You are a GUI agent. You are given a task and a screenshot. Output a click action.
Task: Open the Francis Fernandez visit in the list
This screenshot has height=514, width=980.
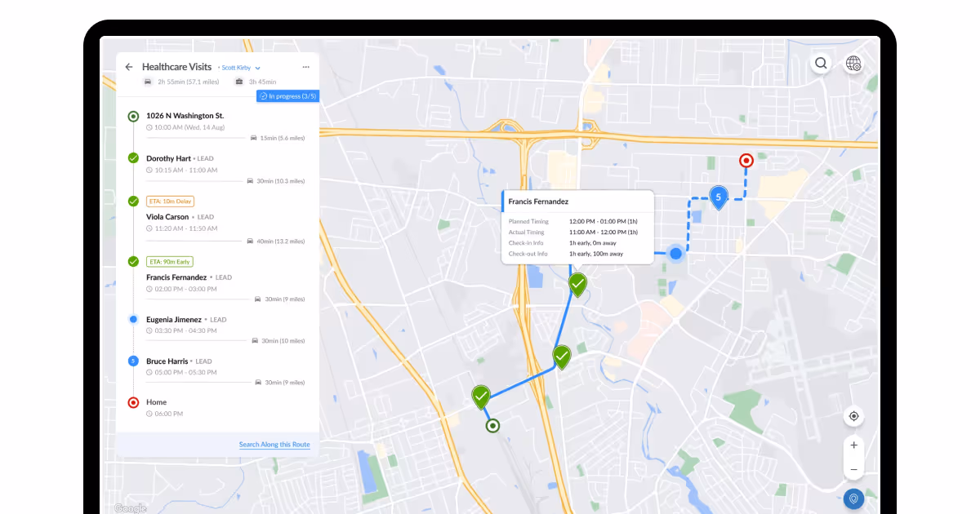pos(176,277)
